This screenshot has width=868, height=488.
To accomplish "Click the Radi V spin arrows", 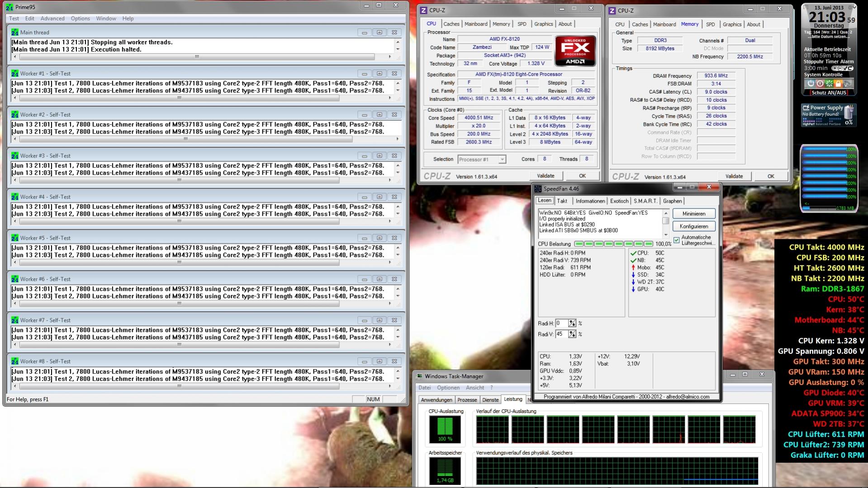I will [572, 334].
